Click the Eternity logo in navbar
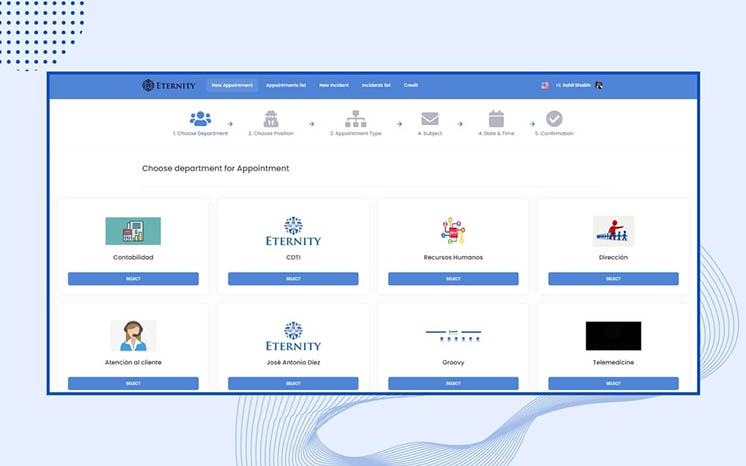The height and width of the screenshot is (466, 746). tap(168, 85)
